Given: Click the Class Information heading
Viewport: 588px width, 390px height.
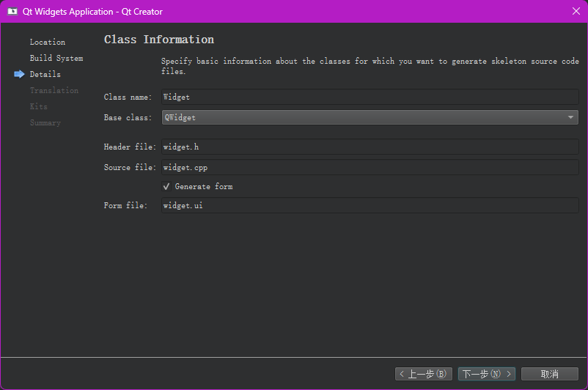Looking at the screenshot, I should point(159,40).
